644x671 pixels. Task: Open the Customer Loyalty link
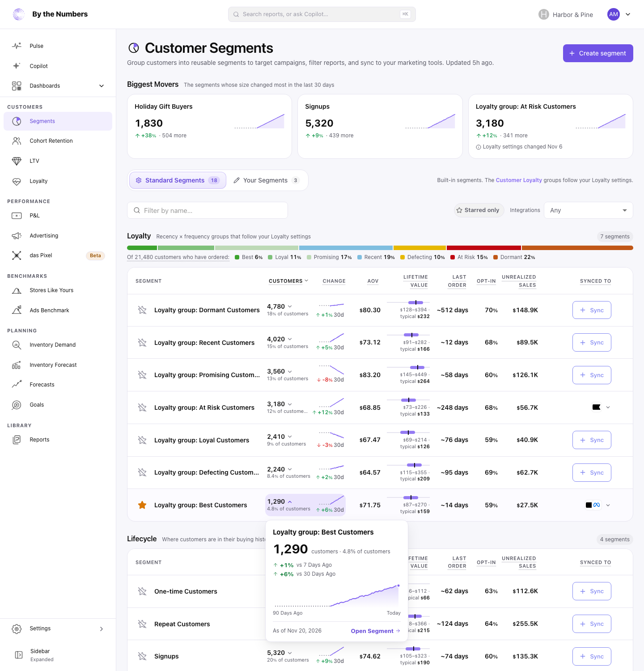click(x=519, y=180)
